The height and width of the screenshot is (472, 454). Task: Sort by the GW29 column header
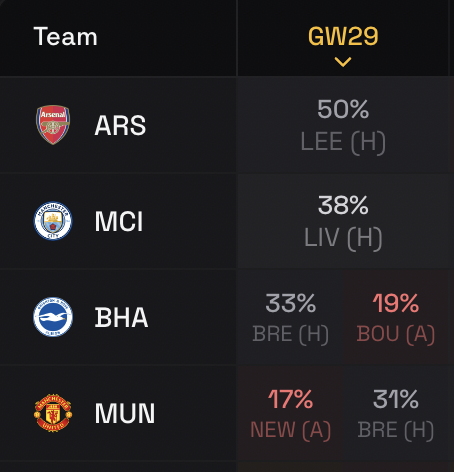tap(343, 36)
